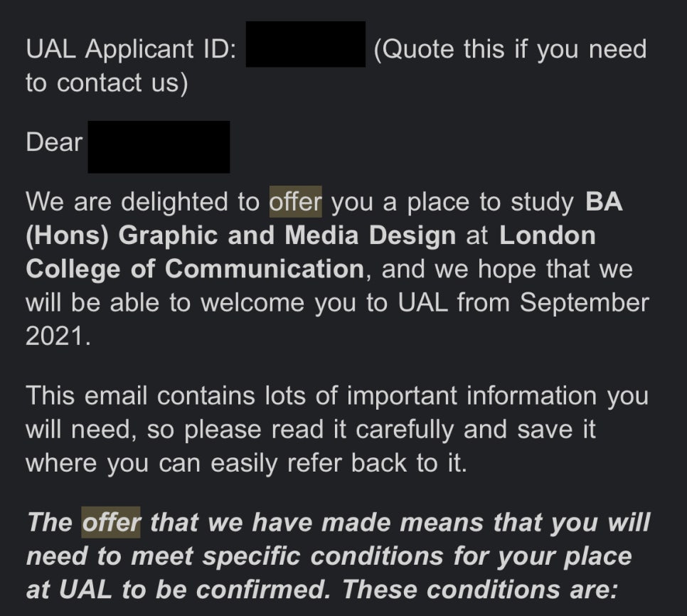This screenshot has height=616, width=687.
Task: Click the bold text 'Graphic and Media Design'
Action: pyautogui.click(x=287, y=235)
